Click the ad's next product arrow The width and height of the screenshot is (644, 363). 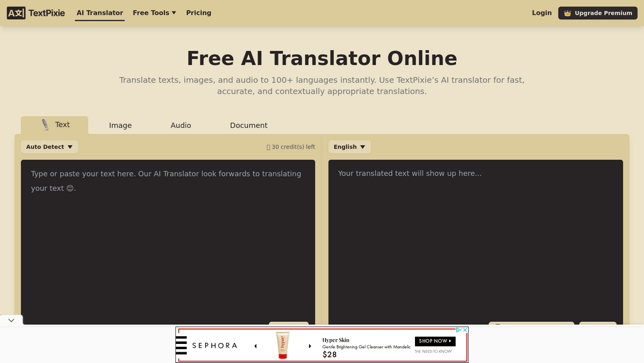coord(310,346)
